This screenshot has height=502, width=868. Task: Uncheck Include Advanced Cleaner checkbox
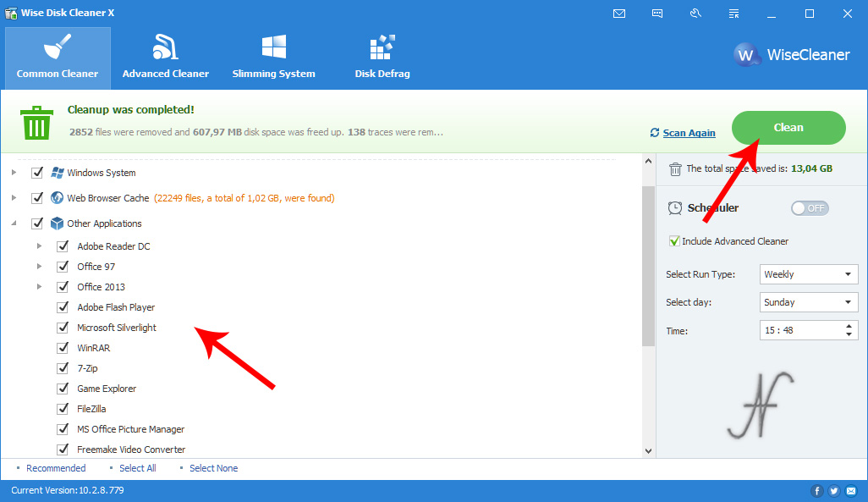(674, 241)
